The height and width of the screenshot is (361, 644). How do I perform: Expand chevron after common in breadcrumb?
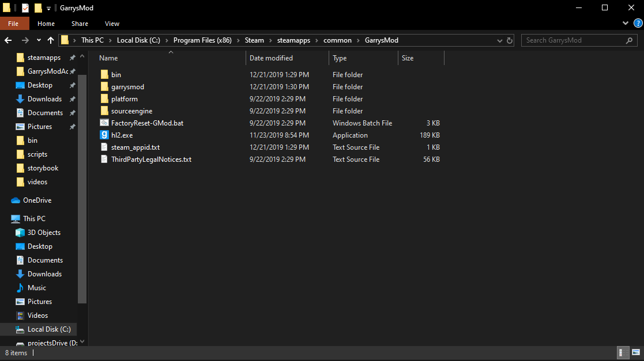point(358,40)
